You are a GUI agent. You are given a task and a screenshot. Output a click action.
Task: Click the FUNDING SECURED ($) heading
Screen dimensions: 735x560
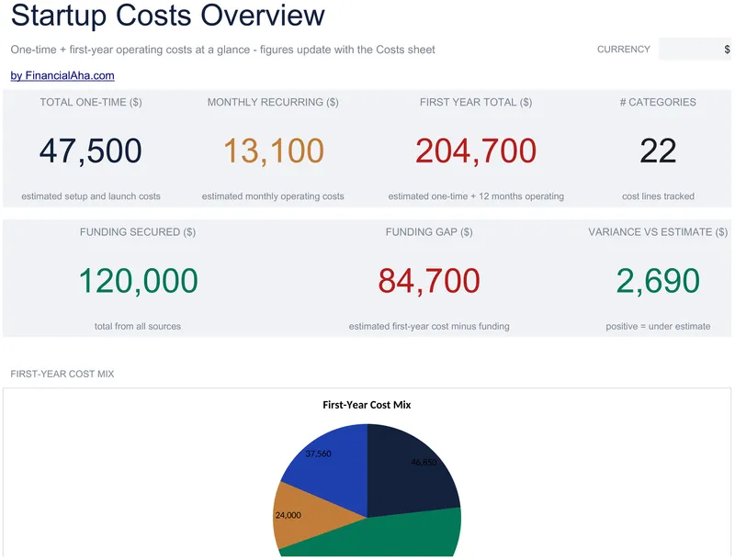coord(138,231)
